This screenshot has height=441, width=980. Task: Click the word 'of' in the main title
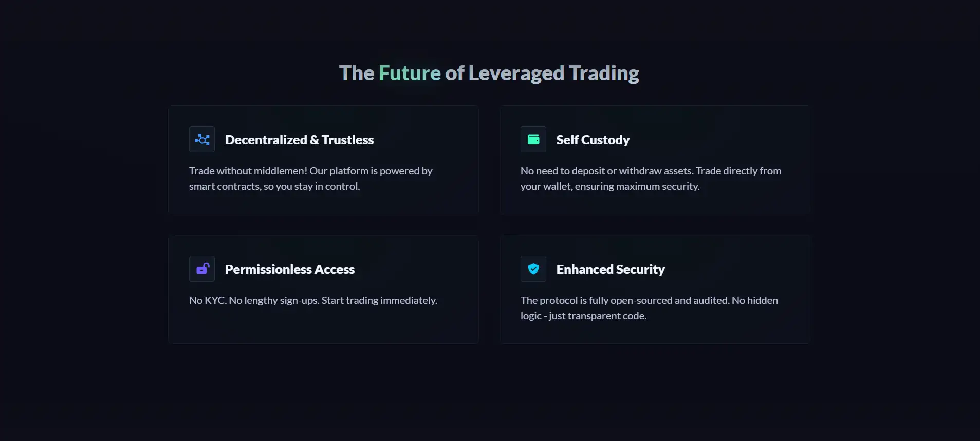454,73
